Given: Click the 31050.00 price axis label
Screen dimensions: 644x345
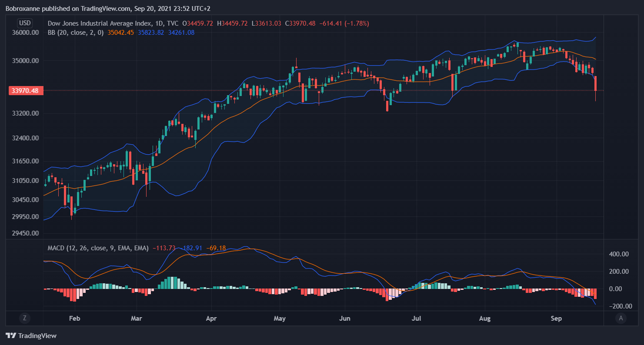Looking at the screenshot, I should (25, 181).
